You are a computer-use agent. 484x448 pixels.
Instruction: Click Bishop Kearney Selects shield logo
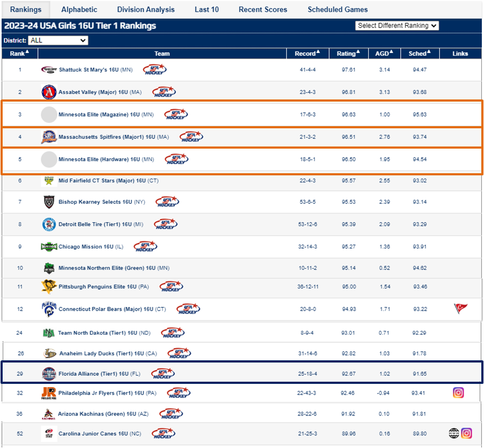pos(49,202)
